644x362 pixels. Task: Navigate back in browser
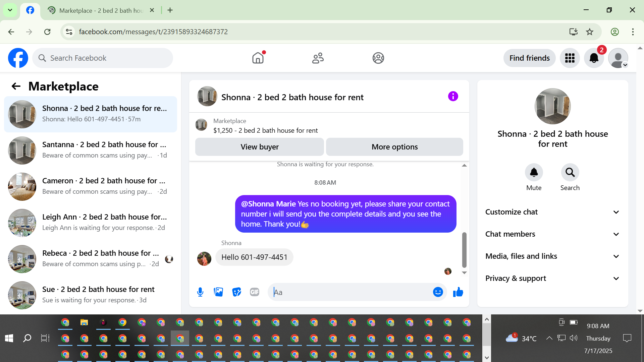(x=11, y=32)
